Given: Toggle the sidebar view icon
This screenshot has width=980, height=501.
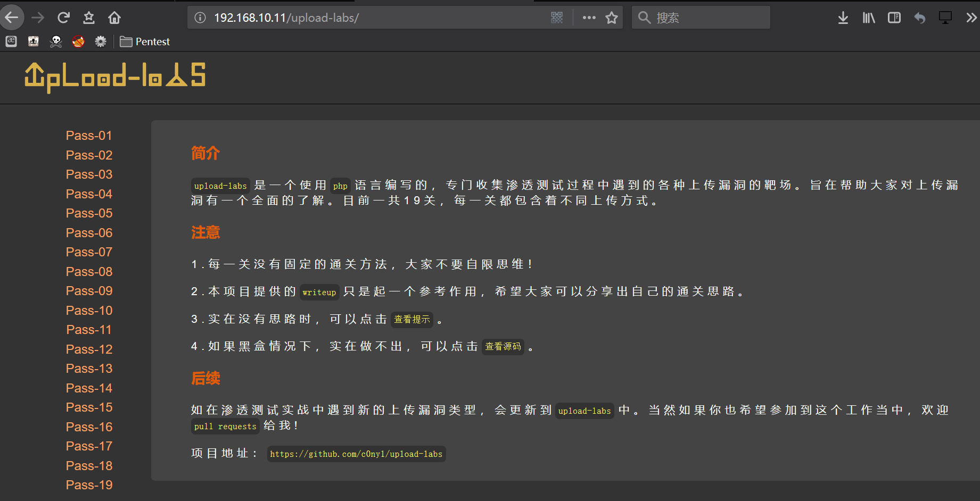Looking at the screenshot, I should (894, 18).
